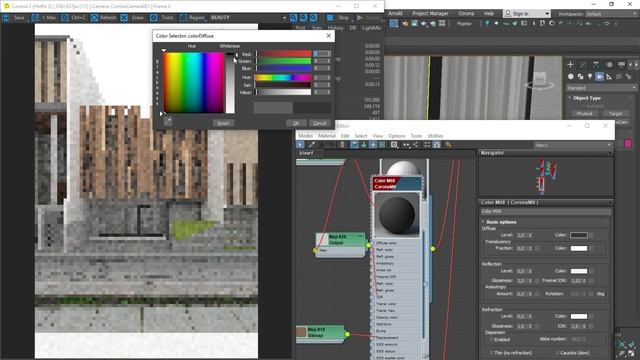The width and height of the screenshot is (640, 360).
Task: Click the middle zoom magnifier icon in the frame buffer
Action: (x=303, y=18)
